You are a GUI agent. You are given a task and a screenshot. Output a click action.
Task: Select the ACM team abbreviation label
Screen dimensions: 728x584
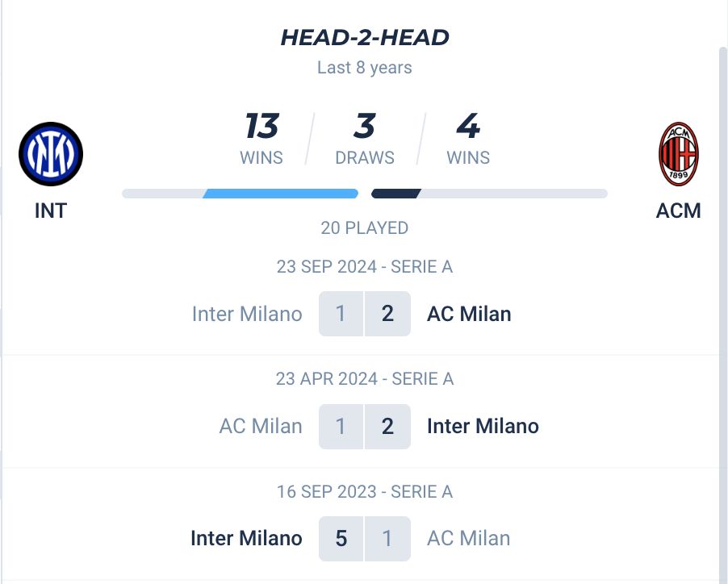click(679, 211)
